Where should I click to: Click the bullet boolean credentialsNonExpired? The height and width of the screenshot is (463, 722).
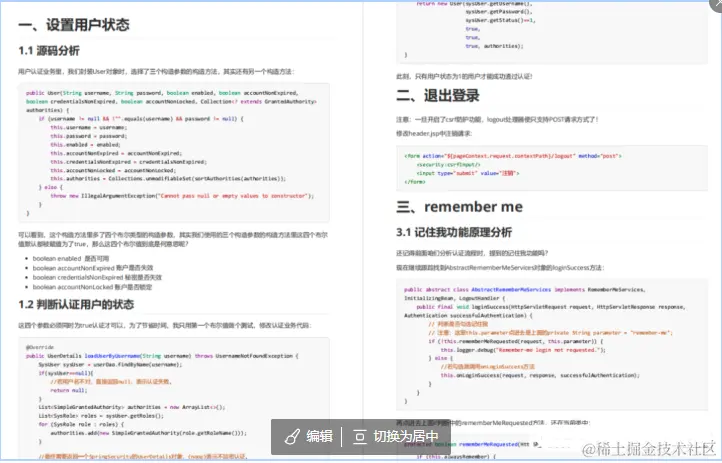[x=97, y=278]
